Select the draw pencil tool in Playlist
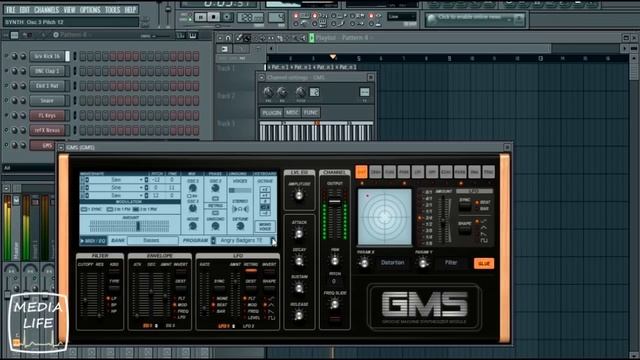This screenshot has height=360, width=640. [239, 38]
